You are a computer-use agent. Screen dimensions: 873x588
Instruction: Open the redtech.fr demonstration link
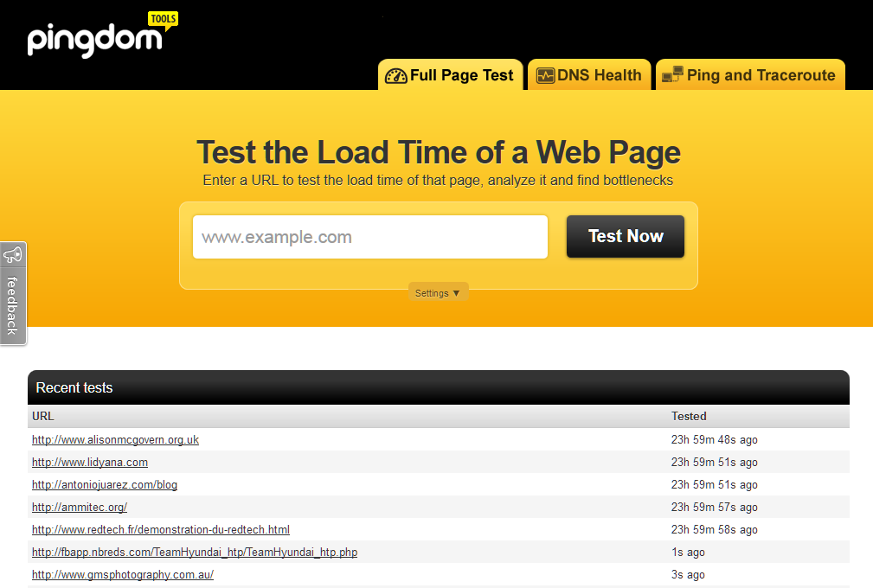point(161,529)
